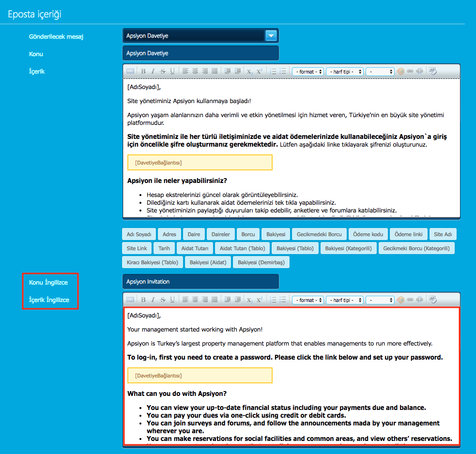
Task: Click [DavetiyeBağlantısı] placeholder in English content
Action: click(200, 376)
